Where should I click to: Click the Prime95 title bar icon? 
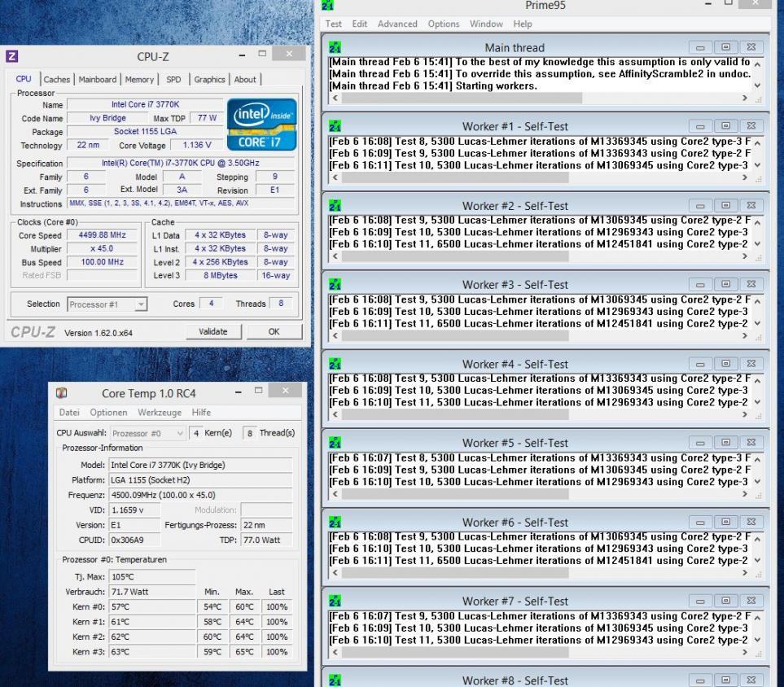point(327,6)
